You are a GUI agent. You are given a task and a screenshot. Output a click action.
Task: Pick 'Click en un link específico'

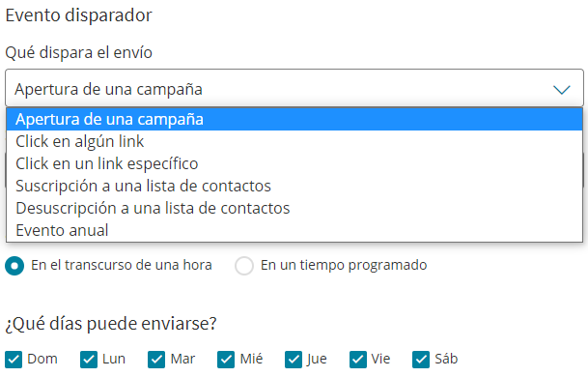294,163
